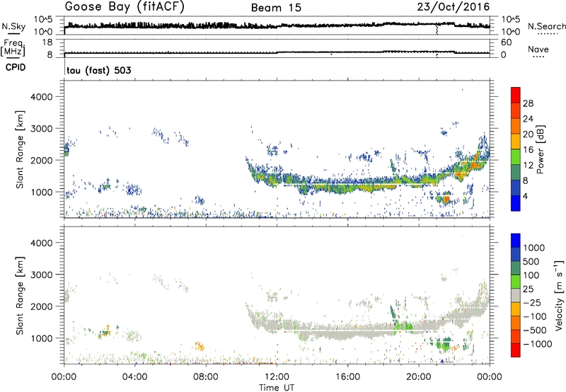Pick the dark green 8–12 dB Power color segment

tap(516, 172)
